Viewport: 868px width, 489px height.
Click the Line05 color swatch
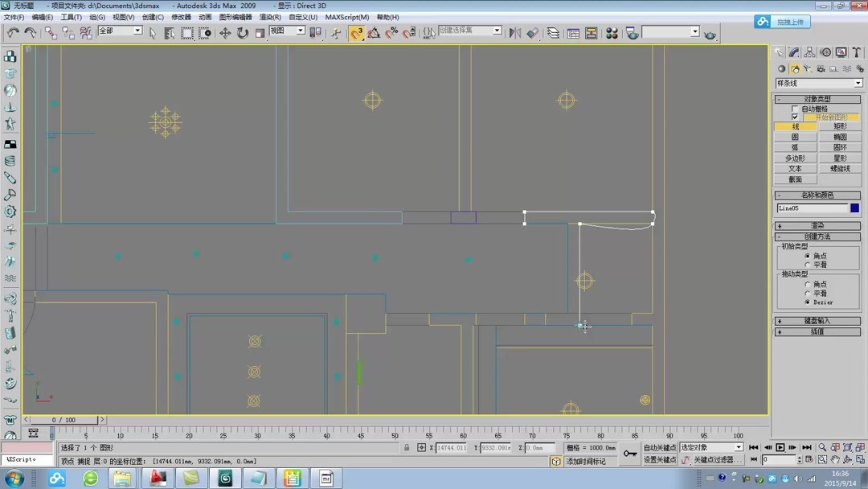(x=854, y=208)
